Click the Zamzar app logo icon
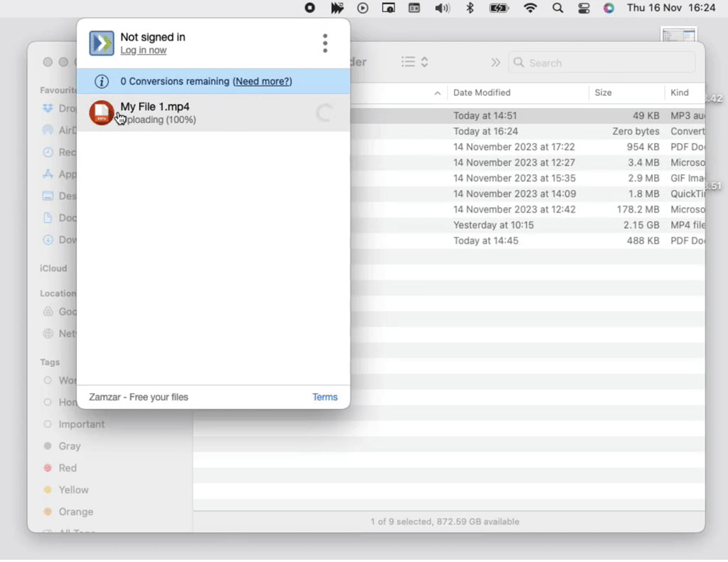 pyautogui.click(x=101, y=43)
